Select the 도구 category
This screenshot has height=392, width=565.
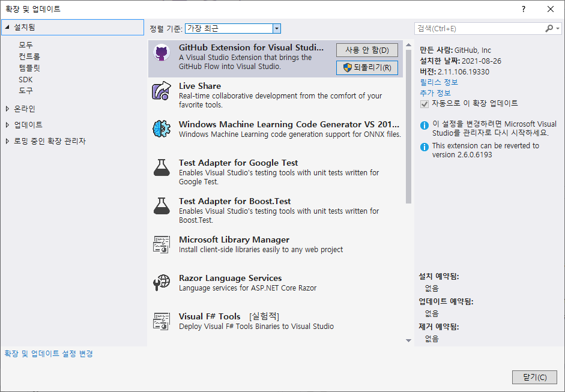coord(26,91)
